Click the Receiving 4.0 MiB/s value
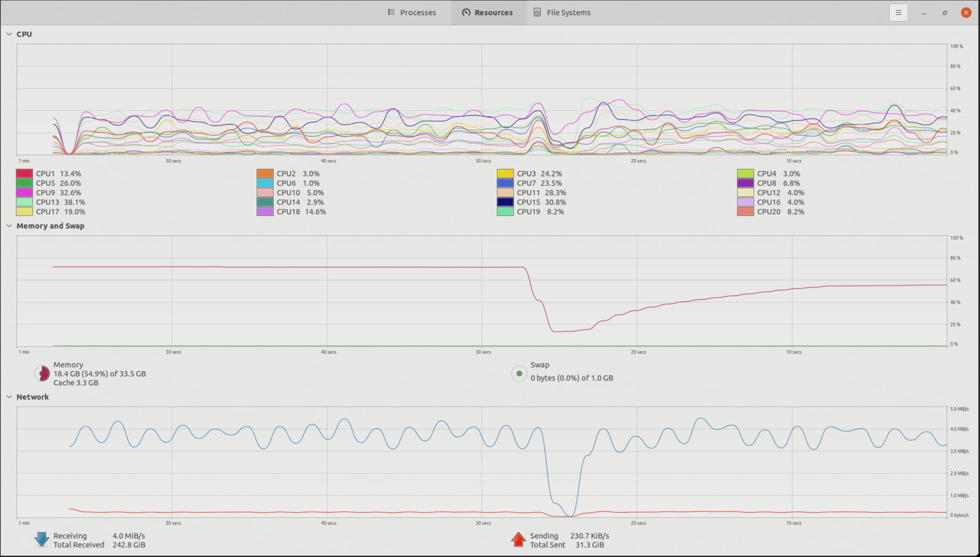The height and width of the screenshot is (557, 980). pyautogui.click(x=129, y=536)
